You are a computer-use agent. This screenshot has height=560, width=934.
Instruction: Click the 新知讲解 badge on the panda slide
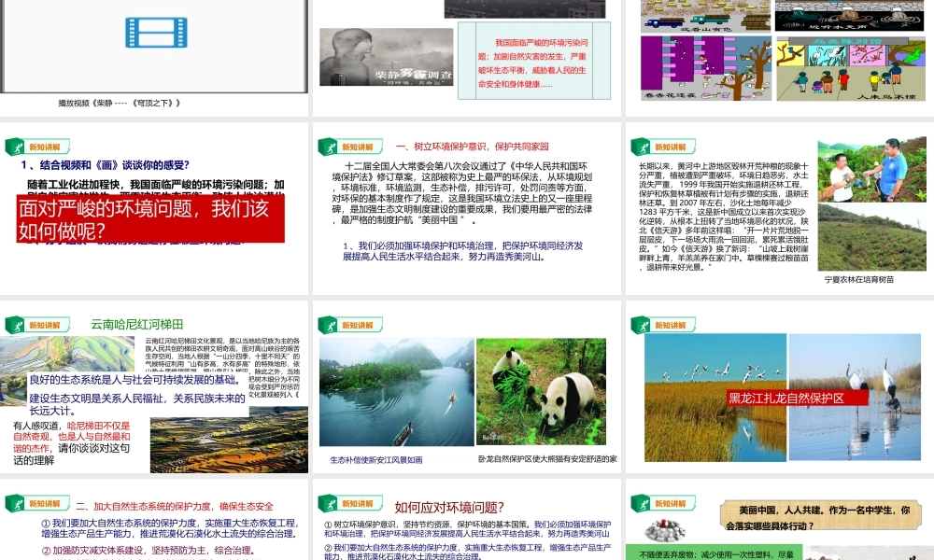(x=350, y=326)
